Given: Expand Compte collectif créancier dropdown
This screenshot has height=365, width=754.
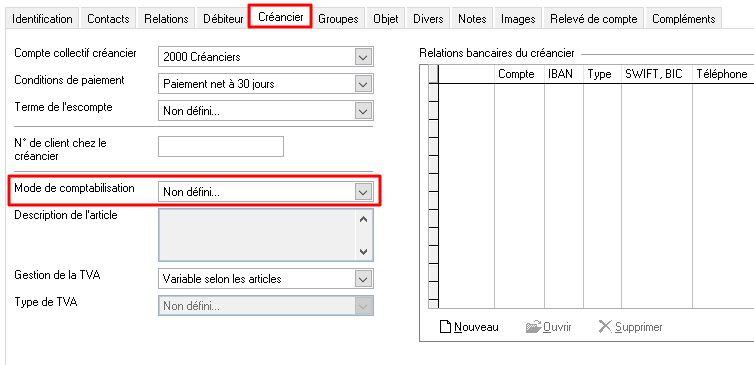Looking at the screenshot, I should 363,57.
